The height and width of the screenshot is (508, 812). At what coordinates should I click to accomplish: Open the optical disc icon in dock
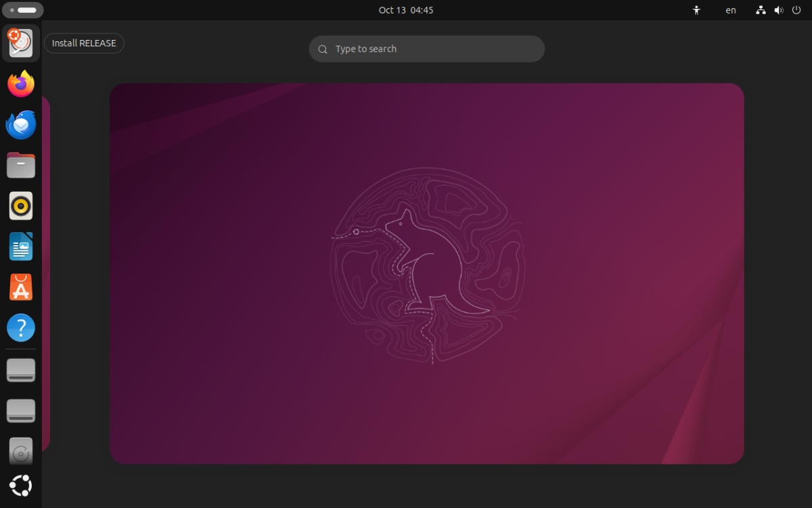click(x=21, y=451)
